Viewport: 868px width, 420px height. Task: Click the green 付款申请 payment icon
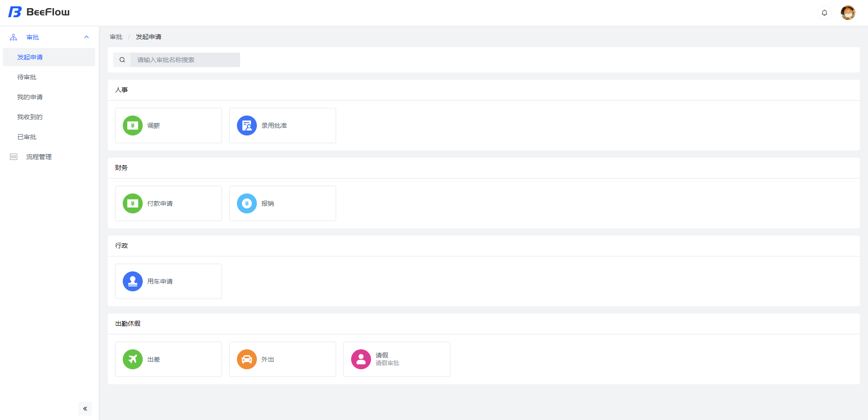pyautogui.click(x=133, y=203)
